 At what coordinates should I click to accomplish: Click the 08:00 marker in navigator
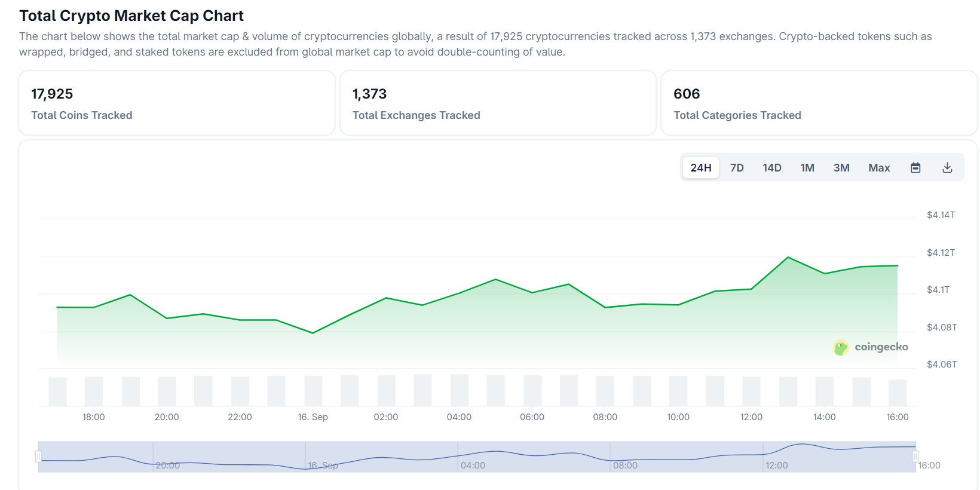coord(625,465)
